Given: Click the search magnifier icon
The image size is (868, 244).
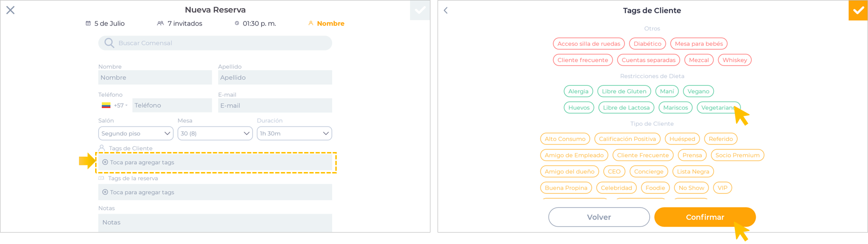Looking at the screenshot, I should (x=109, y=43).
